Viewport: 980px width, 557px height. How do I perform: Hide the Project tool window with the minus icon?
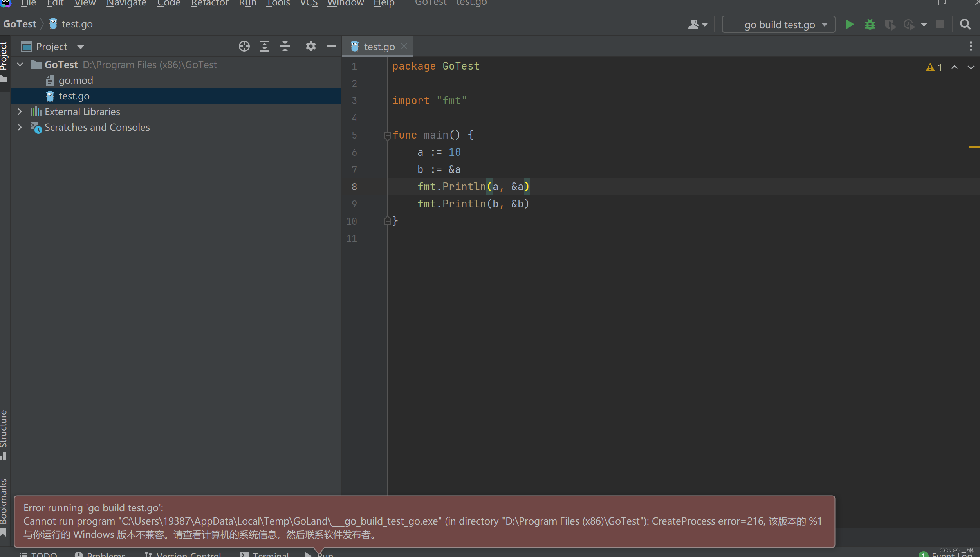click(x=331, y=47)
